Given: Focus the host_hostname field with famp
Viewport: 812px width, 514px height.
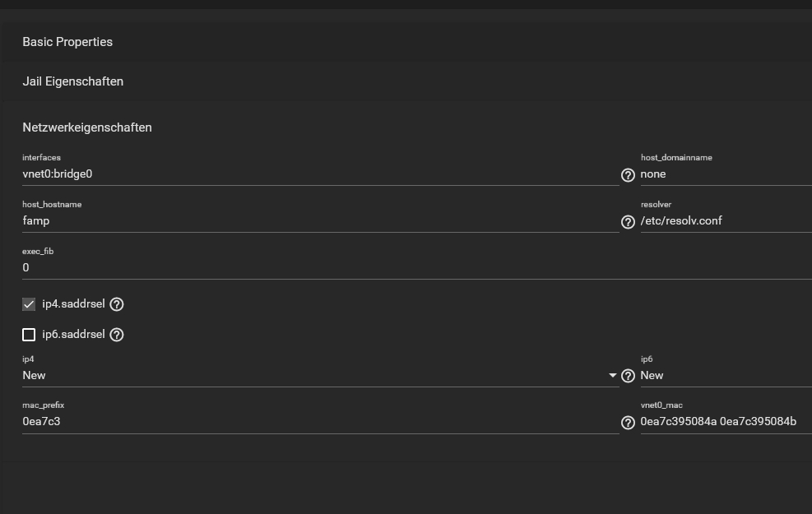Looking at the screenshot, I should (x=321, y=221).
